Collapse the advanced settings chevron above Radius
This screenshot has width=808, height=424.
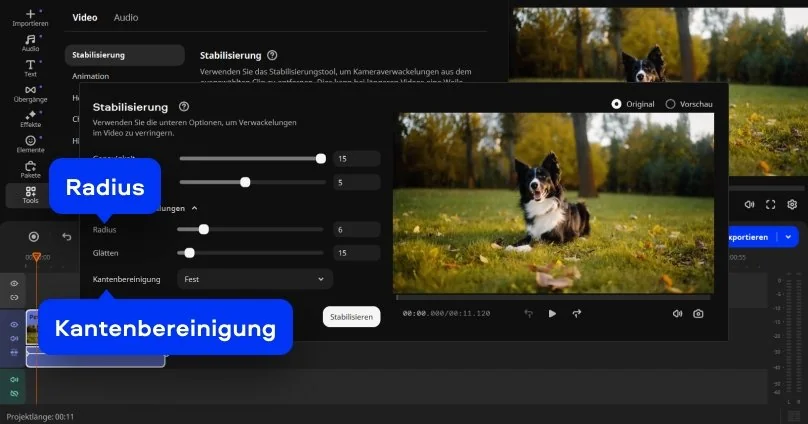(x=194, y=208)
